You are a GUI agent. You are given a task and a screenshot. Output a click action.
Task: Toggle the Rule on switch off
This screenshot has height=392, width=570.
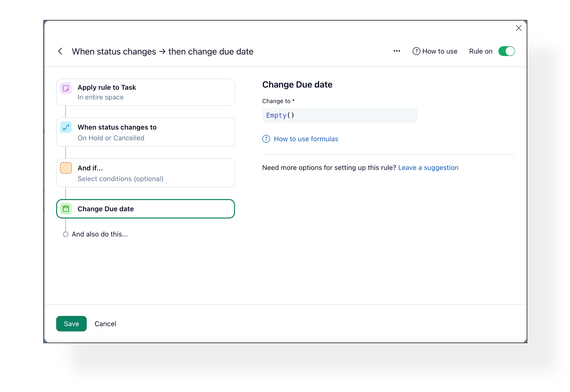click(x=506, y=51)
